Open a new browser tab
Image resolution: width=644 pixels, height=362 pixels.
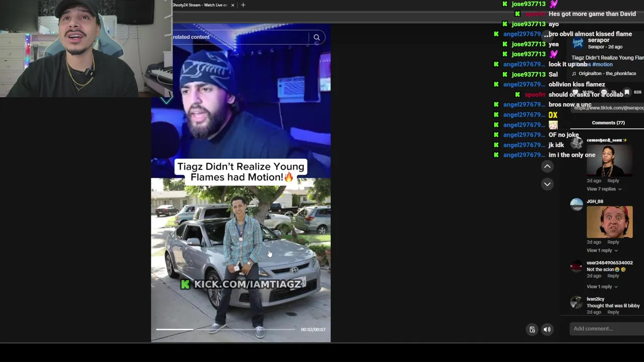[243, 5]
